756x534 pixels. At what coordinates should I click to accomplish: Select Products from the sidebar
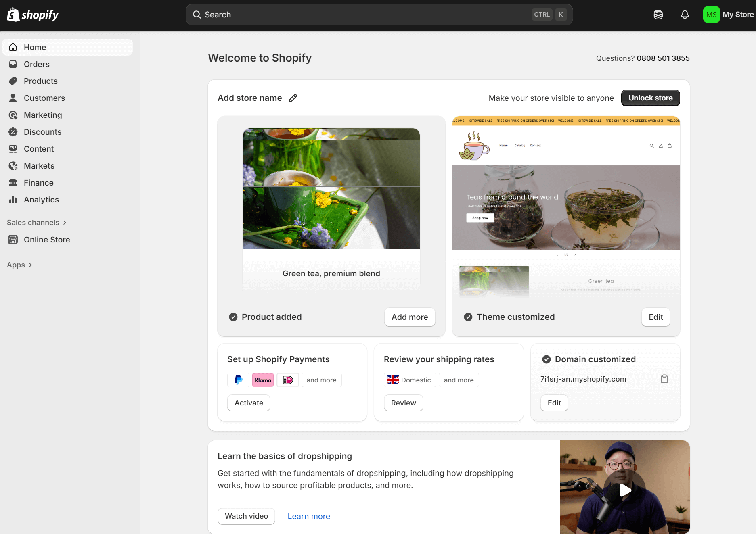coord(40,81)
